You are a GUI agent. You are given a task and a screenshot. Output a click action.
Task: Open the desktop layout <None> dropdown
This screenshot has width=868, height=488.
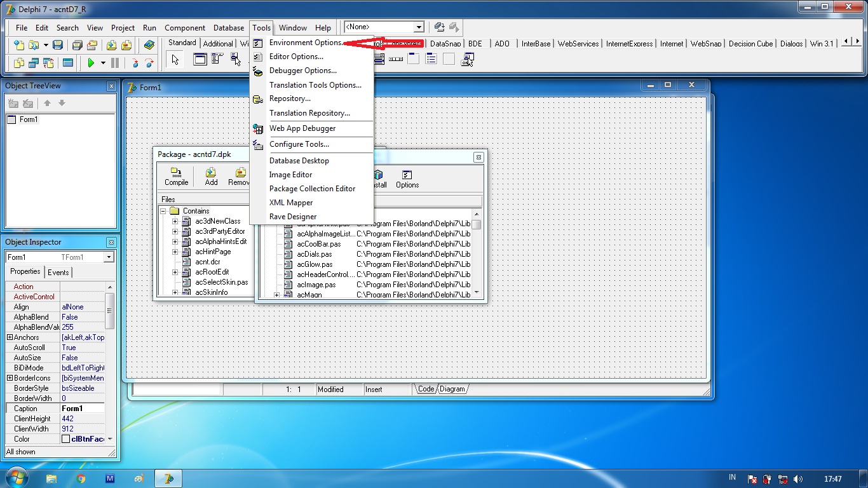click(x=419, y=27)
